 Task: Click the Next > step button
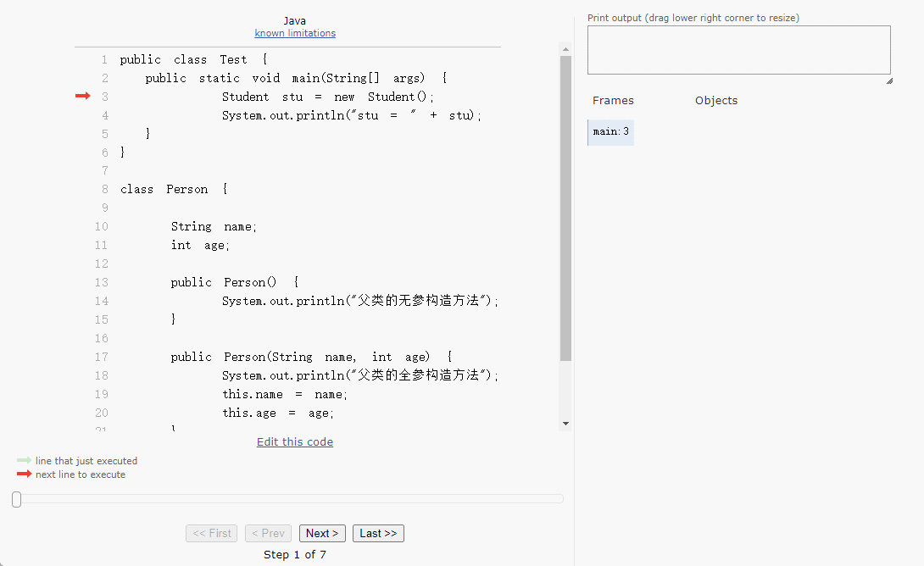[x=322, y=533]
